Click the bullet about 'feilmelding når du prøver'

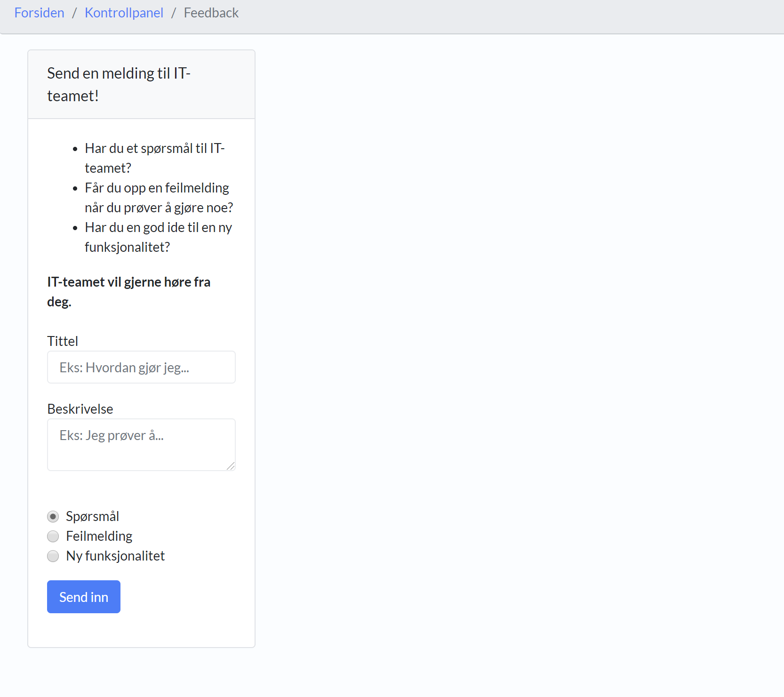[159, 198]
